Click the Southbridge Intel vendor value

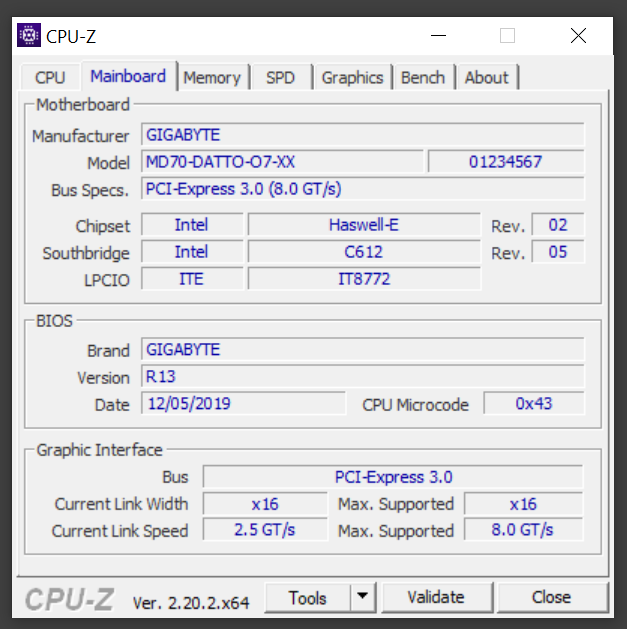click(192, 252)
